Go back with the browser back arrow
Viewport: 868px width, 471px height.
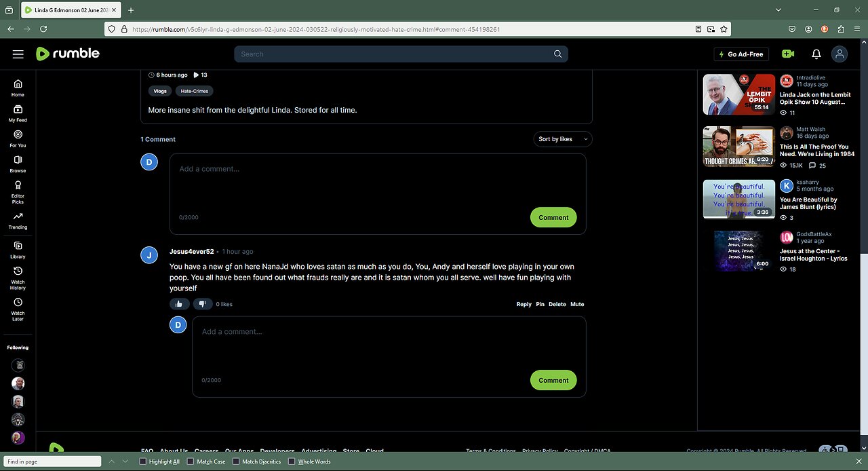pos(11,29)
